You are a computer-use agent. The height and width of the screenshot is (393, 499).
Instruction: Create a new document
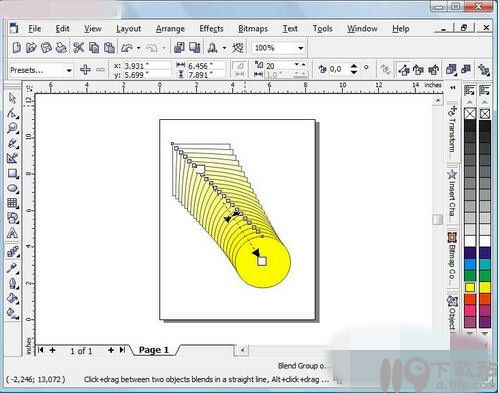(16, 48)
